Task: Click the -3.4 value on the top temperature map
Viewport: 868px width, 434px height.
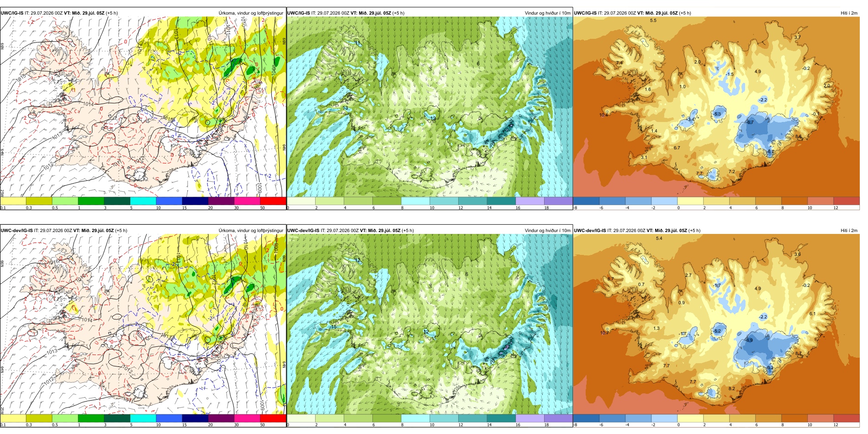Action: tap(690, 120)
